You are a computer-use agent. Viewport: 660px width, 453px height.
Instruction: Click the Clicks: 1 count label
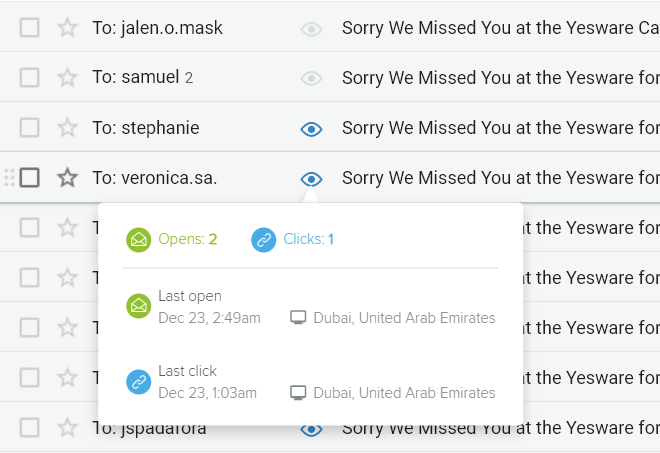coord(309,240)
